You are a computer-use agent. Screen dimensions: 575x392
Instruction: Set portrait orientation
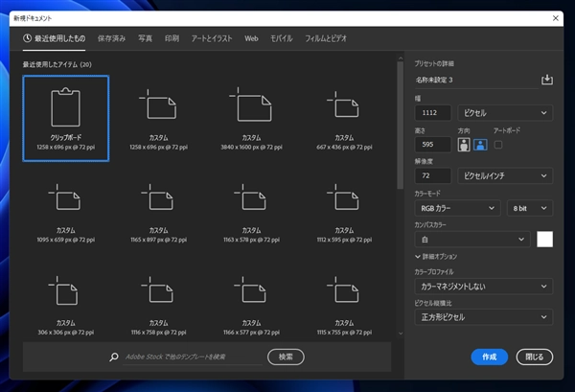(464, 145)
